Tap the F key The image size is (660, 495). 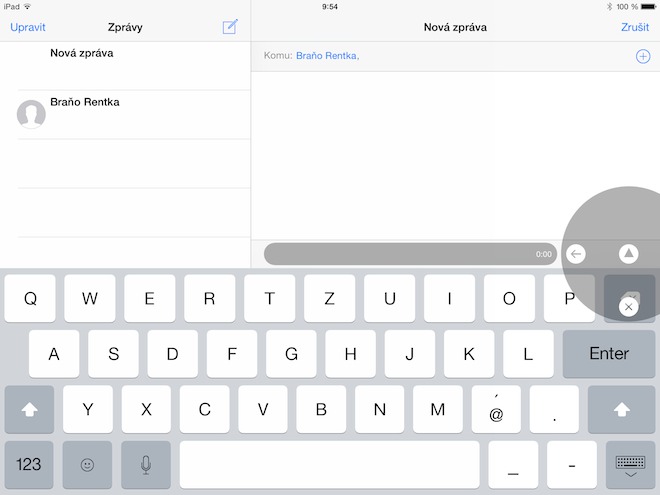(x=232, y=354)
